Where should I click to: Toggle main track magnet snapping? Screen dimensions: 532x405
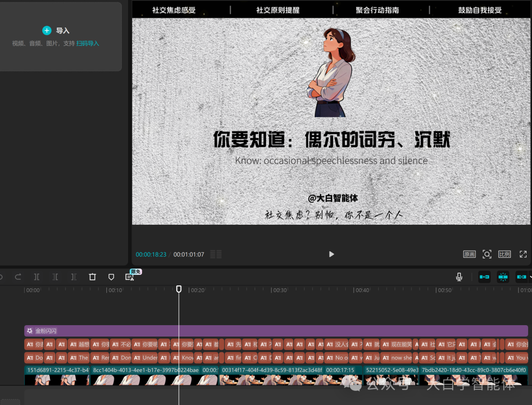coord(484,277)
